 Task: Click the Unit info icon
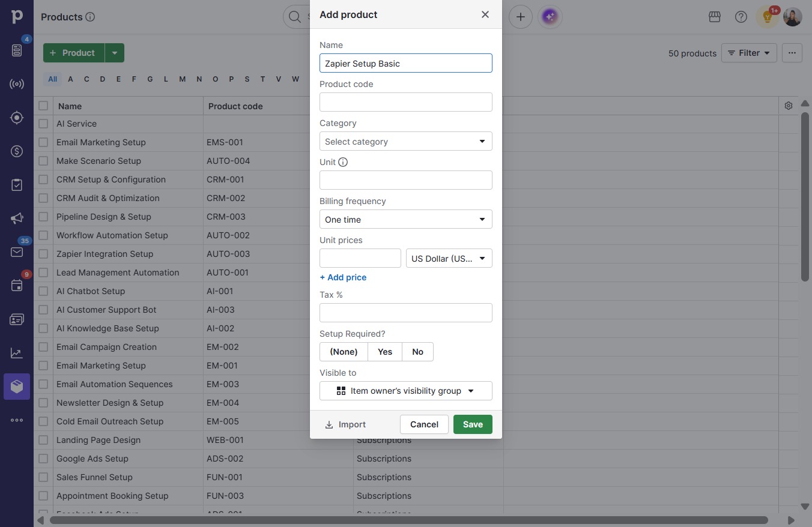click(x=343, y=162)
